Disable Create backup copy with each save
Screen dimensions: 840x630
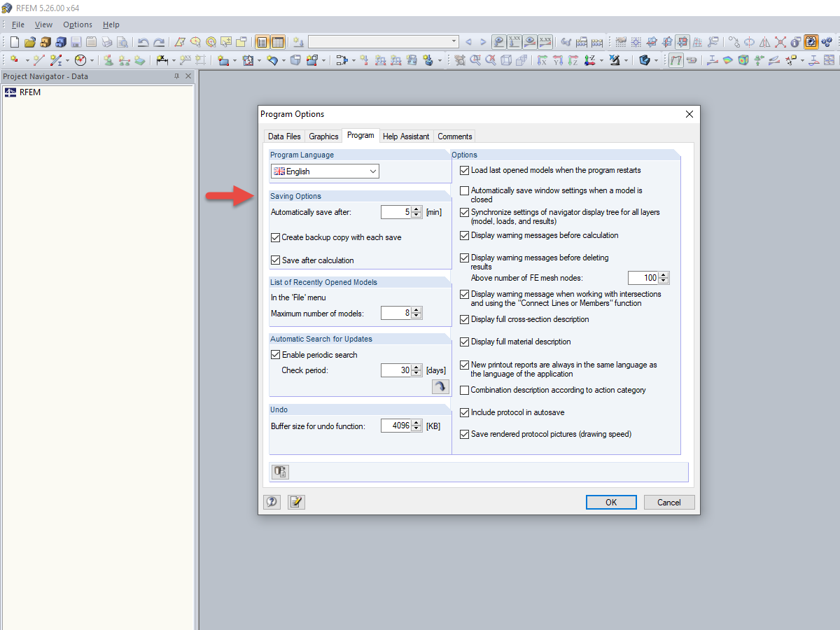[275, 237]
